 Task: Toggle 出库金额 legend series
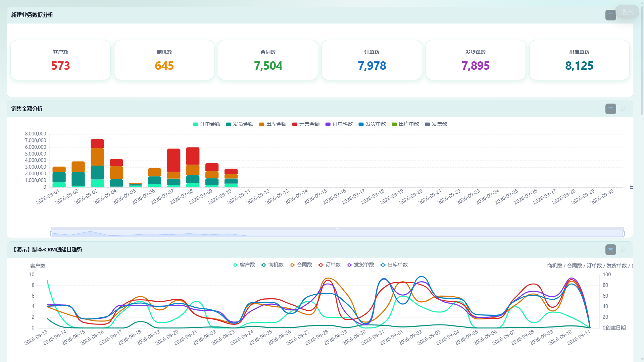click(273, 124)
